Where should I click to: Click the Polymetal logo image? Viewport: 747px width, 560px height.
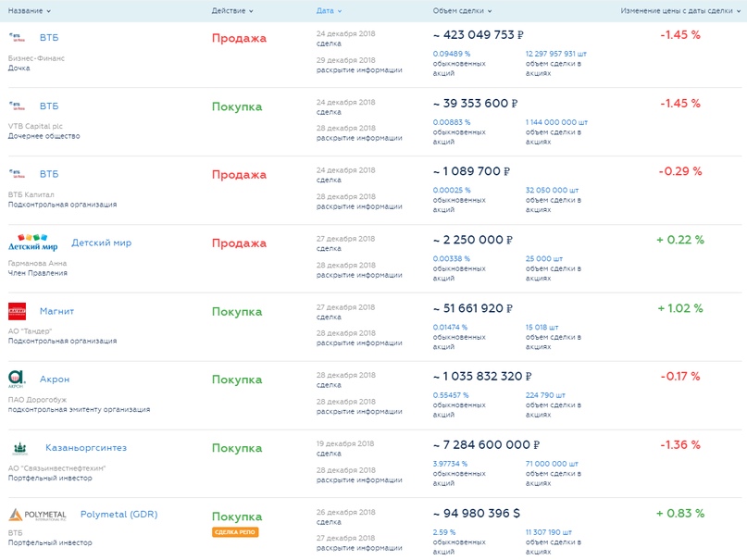pyautogui.click(x=38, y=515)
